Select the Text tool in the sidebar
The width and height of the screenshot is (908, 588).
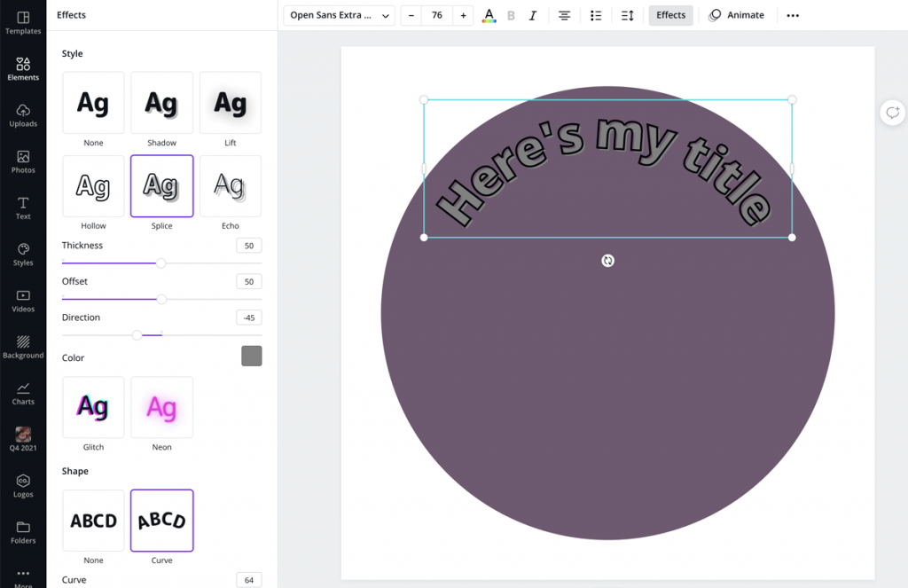pos(23,208)
